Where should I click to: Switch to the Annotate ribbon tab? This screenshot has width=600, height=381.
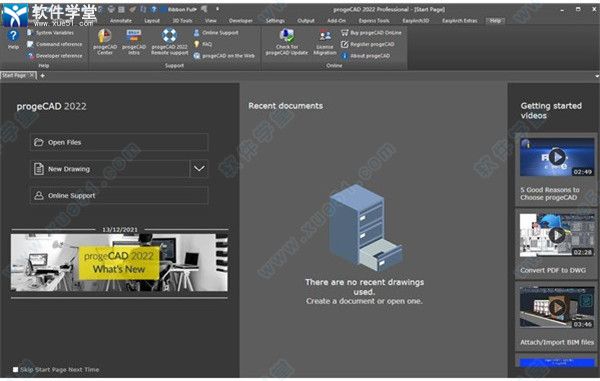[121, 21]
